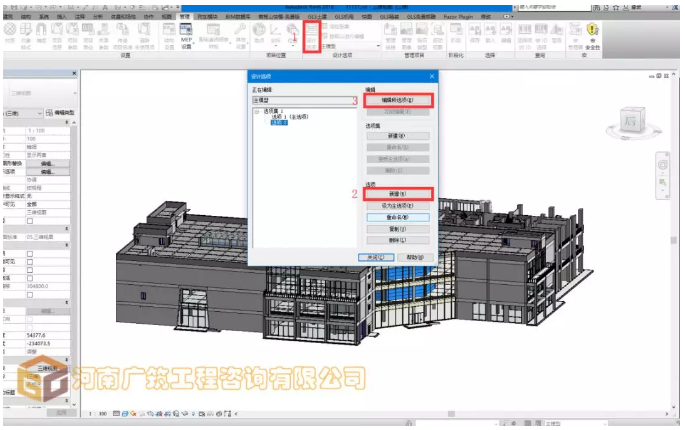
Task: Click 编辑类型 in the Properties panel
Action: pyautogui.click(x=60, y=113)
